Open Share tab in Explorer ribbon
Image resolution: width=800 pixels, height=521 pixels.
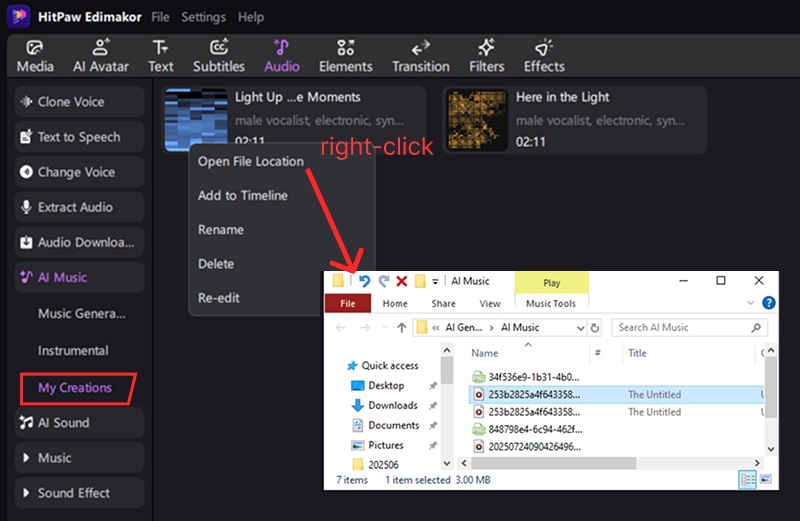tap(443, 303)
